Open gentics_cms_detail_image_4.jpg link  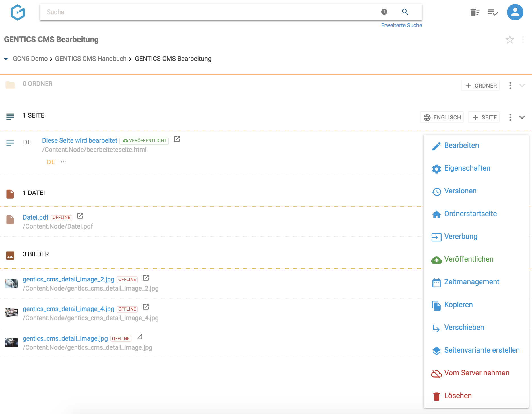tap(68, 309)
